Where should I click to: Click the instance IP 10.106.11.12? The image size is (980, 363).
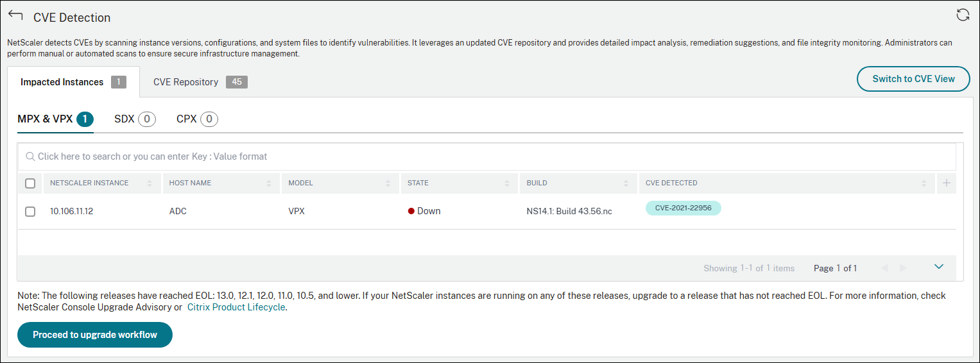coord(72,211)
